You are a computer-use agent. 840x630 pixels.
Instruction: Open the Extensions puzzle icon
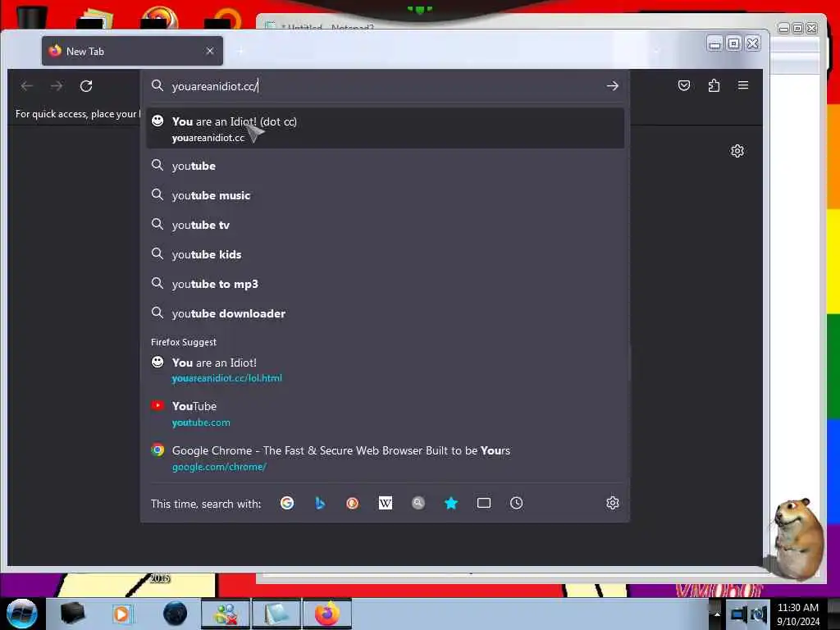pos(714,85)
